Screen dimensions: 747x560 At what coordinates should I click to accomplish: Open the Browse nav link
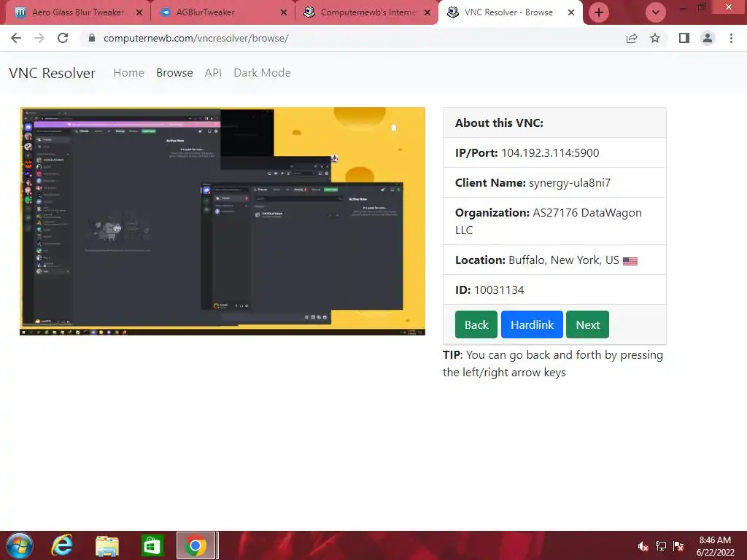(x=174, y=73)
